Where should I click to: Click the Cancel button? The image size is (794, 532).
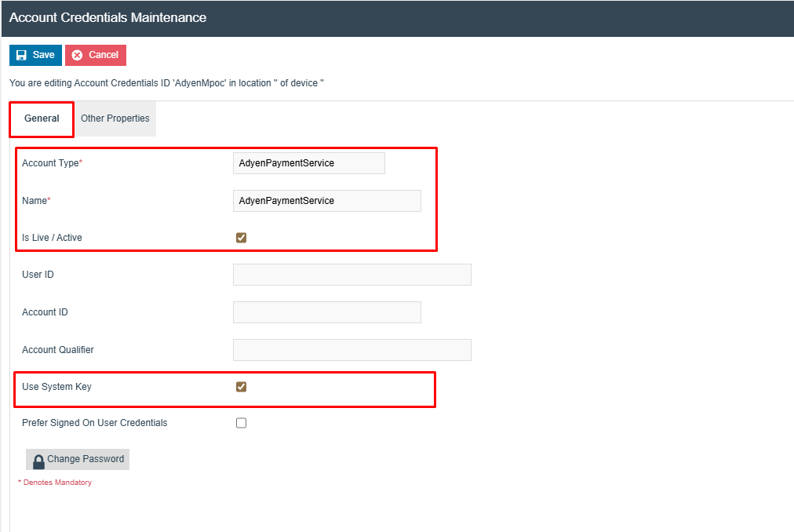96,55
